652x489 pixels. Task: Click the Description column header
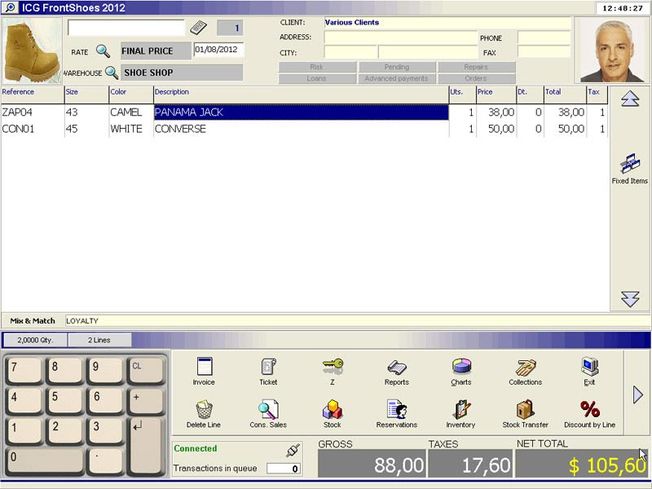[301, 95]
